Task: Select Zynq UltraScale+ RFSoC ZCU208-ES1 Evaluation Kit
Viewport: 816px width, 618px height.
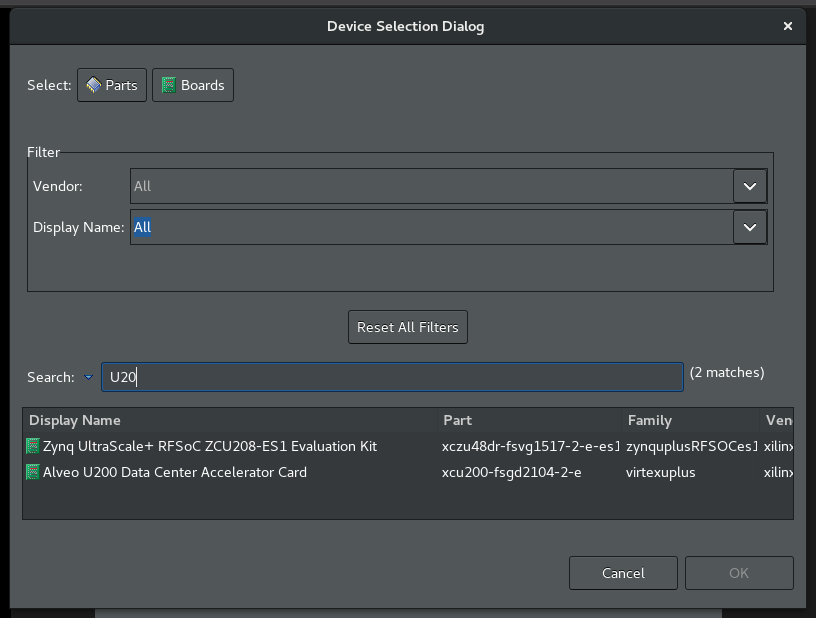Action: (210, 446)
